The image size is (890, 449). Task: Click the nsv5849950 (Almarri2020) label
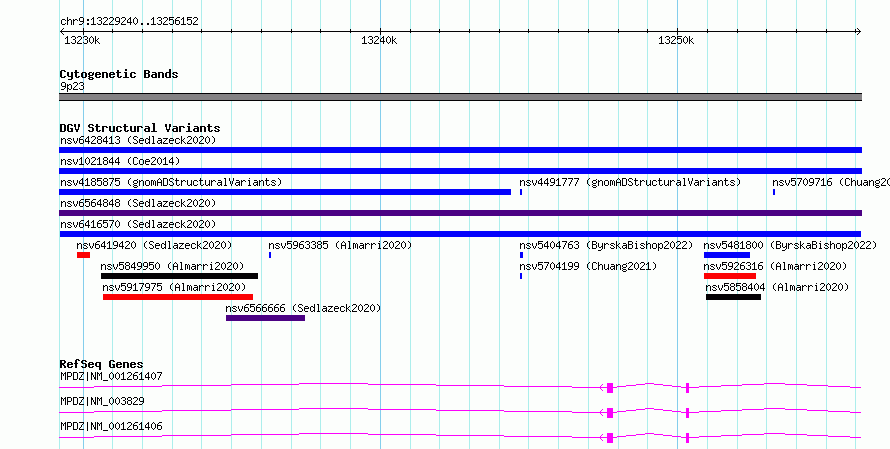pos(172,266)
